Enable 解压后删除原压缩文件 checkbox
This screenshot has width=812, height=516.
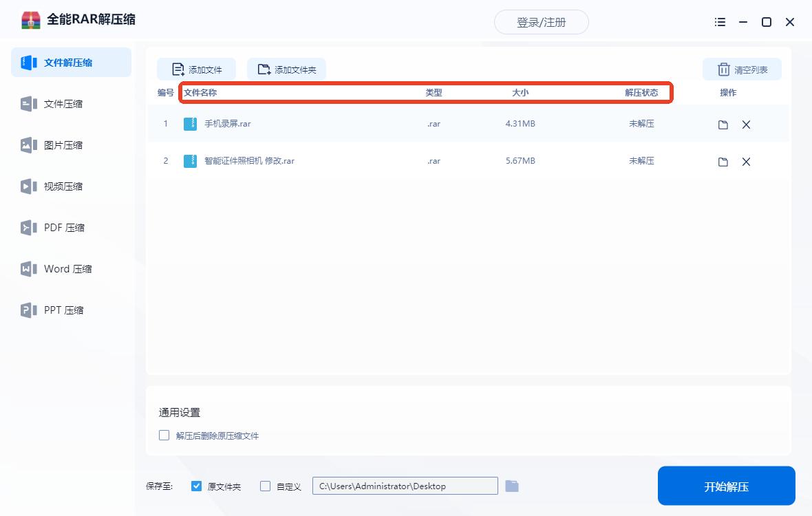coord(164,436)
